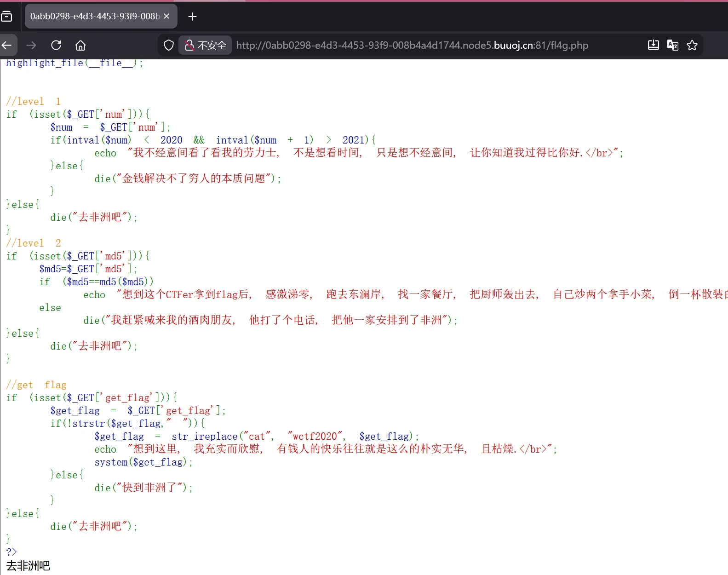Open a new tab with plus button
The height and width of the screenshot is (575, 728).
pyautogui.click(x=192, y=17)
